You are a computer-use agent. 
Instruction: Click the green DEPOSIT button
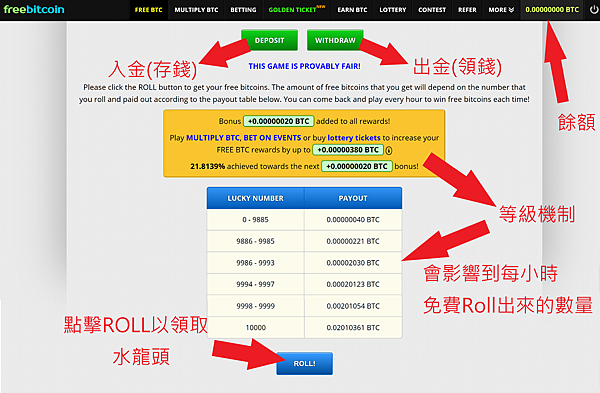pyautogui.click(x=269, y=40)
